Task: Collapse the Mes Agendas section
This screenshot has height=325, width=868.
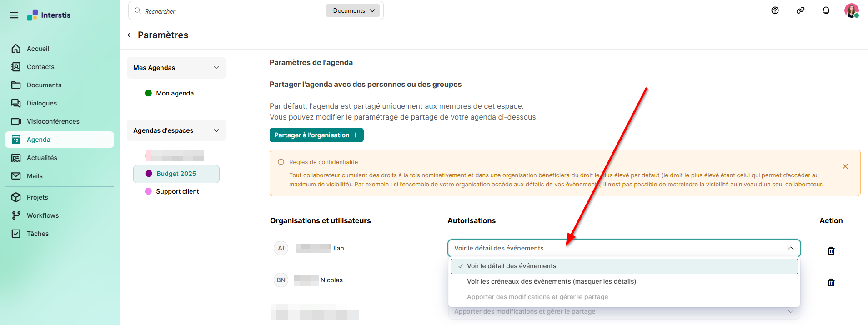Action: tap(216, 68)
